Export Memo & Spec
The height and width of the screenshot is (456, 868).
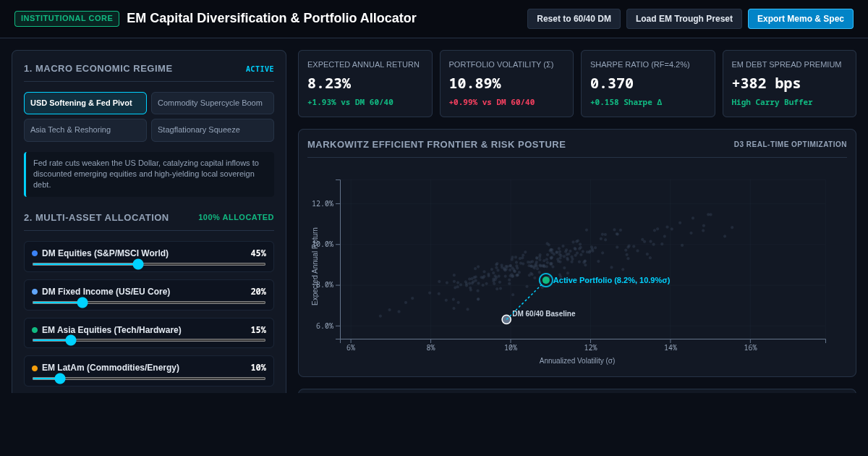click(801, 19)
